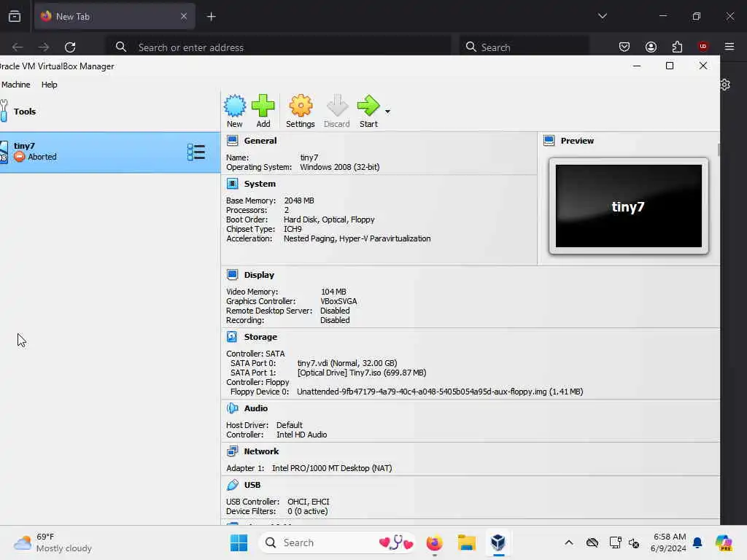Screen dimensions: 747x560
Task: Click the Display section header icon
Action: click(232, 275)
